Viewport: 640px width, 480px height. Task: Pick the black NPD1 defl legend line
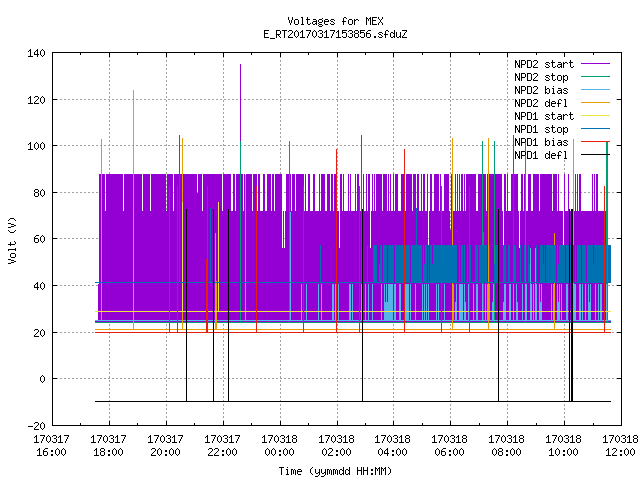pos(595,155)
